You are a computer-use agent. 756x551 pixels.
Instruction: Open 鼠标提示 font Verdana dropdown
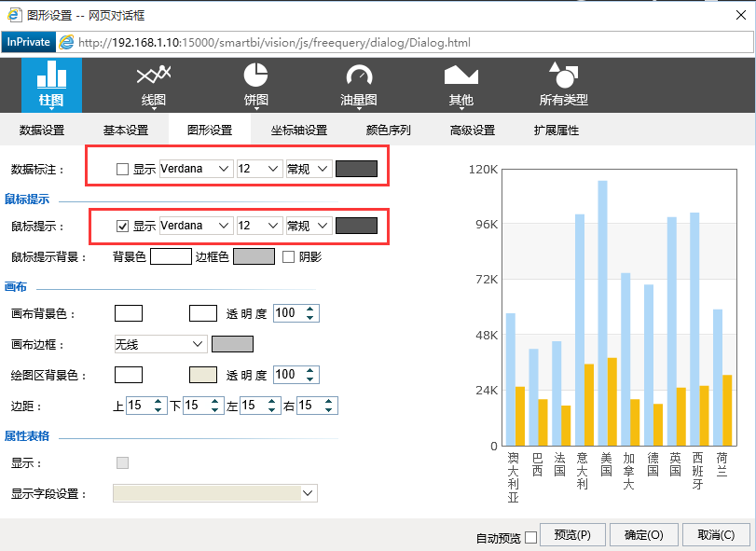[197, 226]
